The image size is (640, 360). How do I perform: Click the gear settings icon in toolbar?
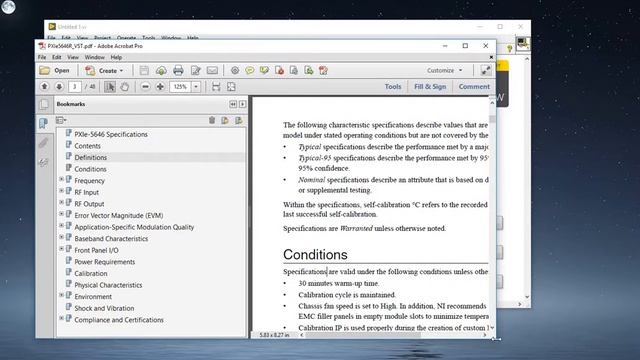235,71
